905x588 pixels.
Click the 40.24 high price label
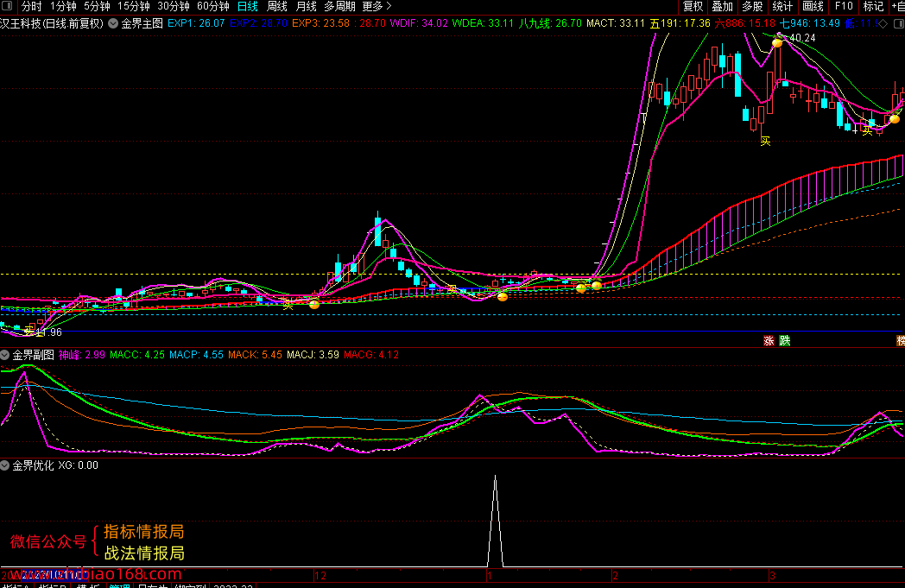tap(802, 38)
